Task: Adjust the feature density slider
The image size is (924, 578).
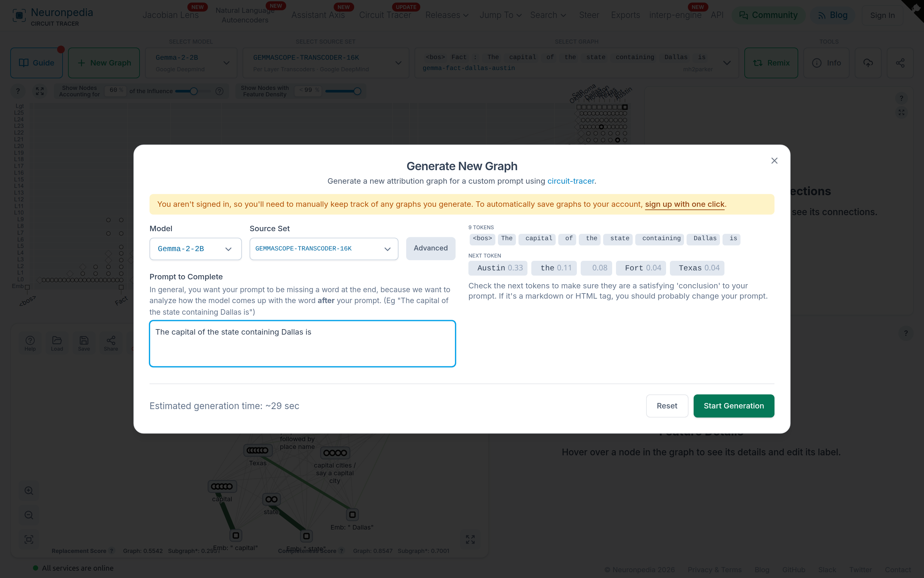Action: [357, 91]
